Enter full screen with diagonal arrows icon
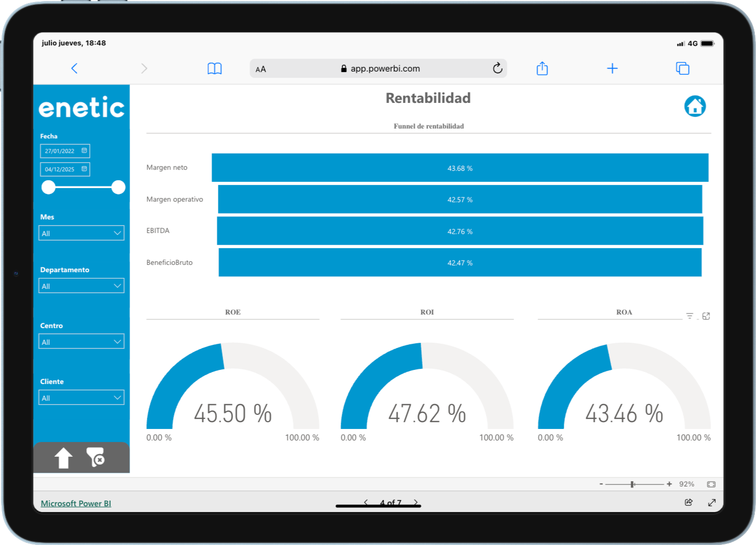Viewport: 756px width, 545px height. coord(712,502)
